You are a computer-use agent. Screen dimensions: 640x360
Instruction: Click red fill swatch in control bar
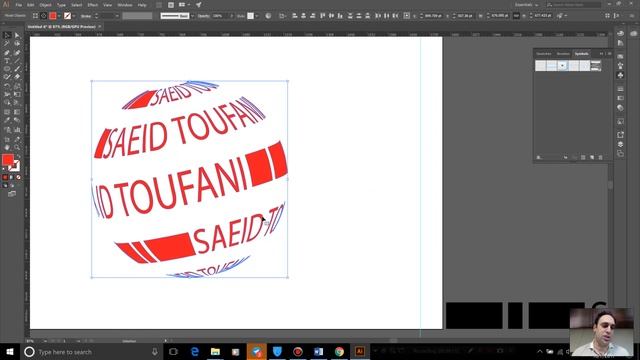click(x=53, y=16)
